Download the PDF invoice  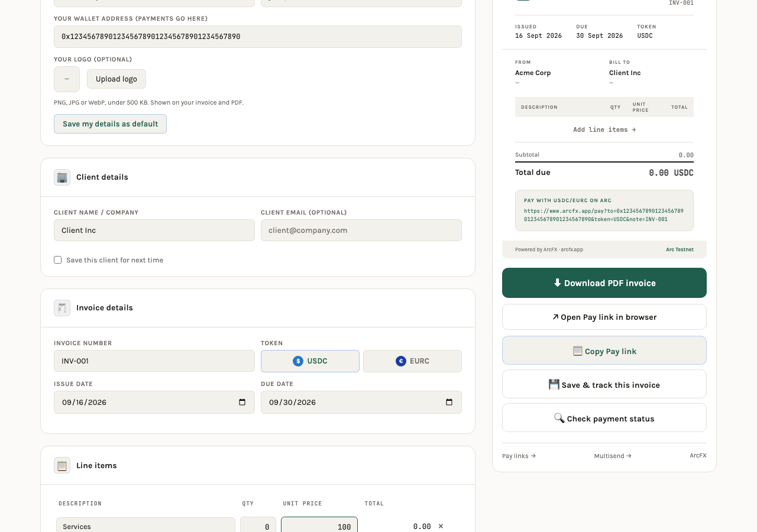[x=604, y=283]
